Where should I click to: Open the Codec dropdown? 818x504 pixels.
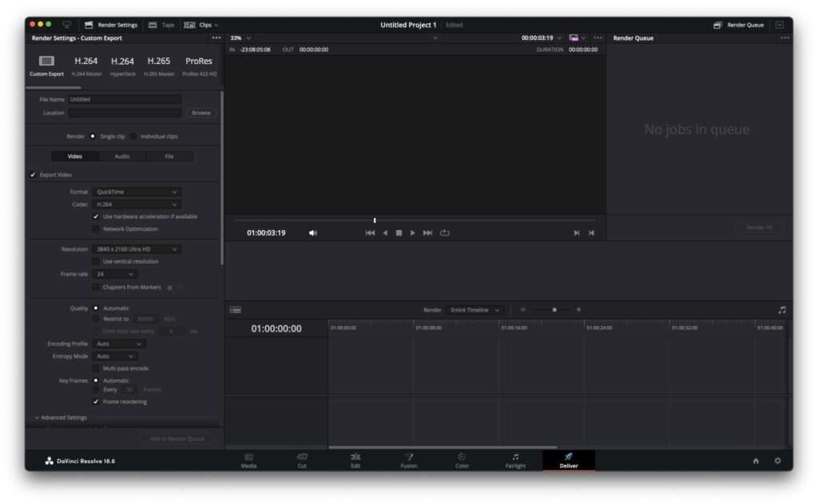tap(136, 204)
